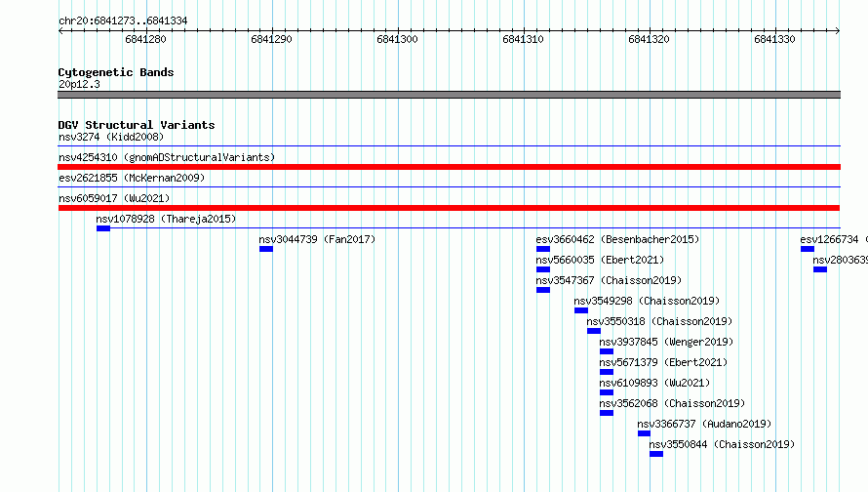Click nsv3562068 (Chaisson2019) label

pyautogui.click(x=672, y=403)
